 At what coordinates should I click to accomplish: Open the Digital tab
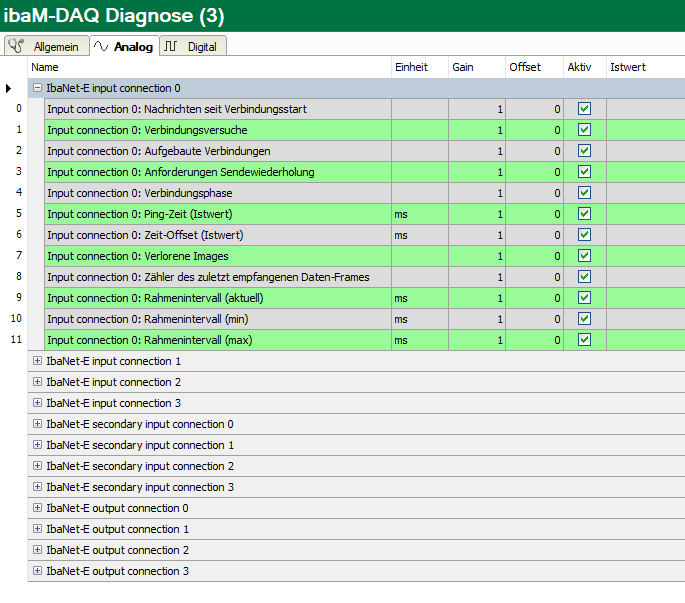(x=193, y=46)
